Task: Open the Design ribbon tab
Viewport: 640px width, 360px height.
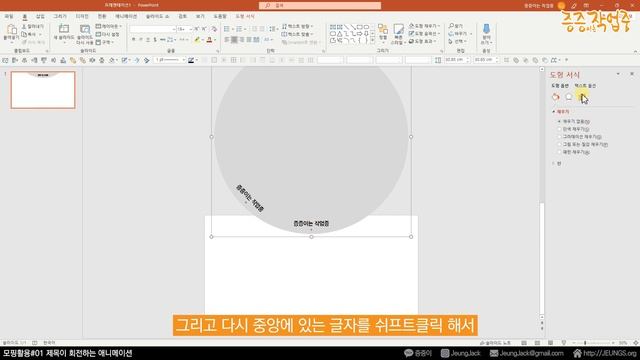Action: [x=82, y=16]
